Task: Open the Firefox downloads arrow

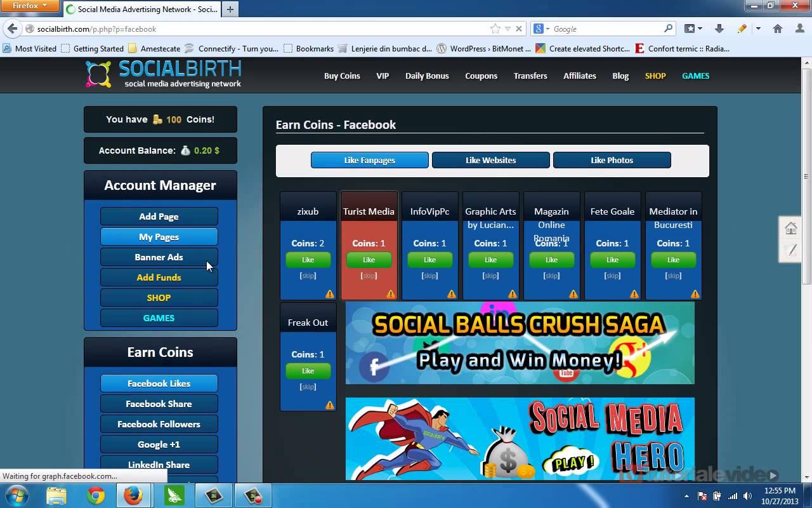Action: (x=719, y=29)
